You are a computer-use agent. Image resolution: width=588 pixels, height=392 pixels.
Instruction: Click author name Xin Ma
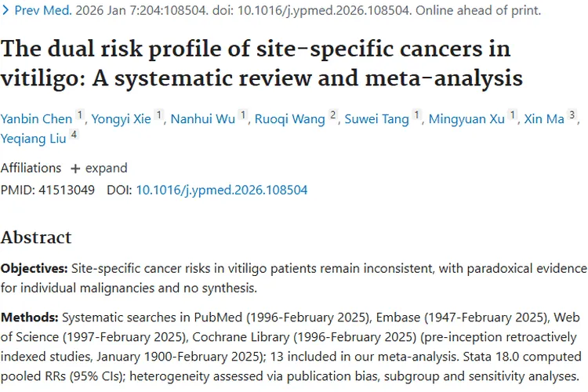click(x=545, y=118)
